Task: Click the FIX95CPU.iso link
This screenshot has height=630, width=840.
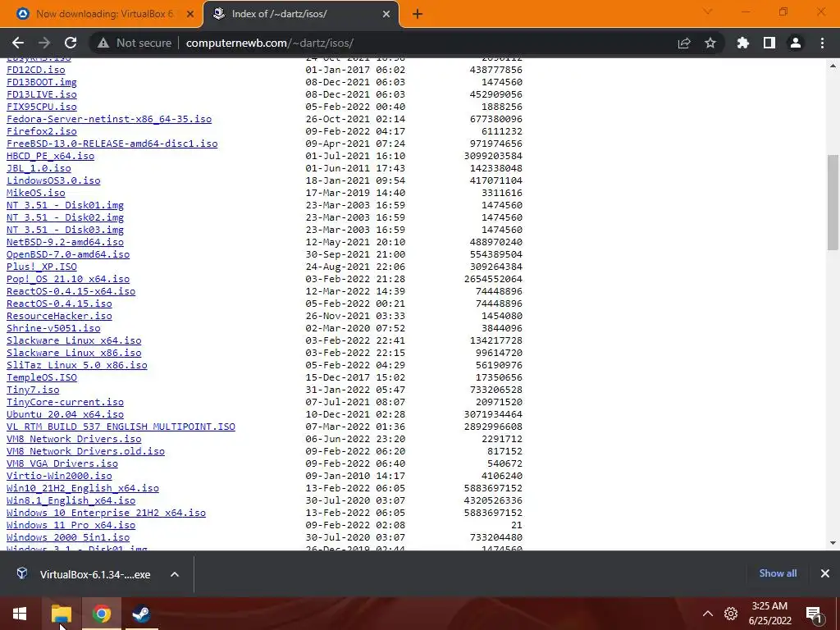Action: coord(42,107)
